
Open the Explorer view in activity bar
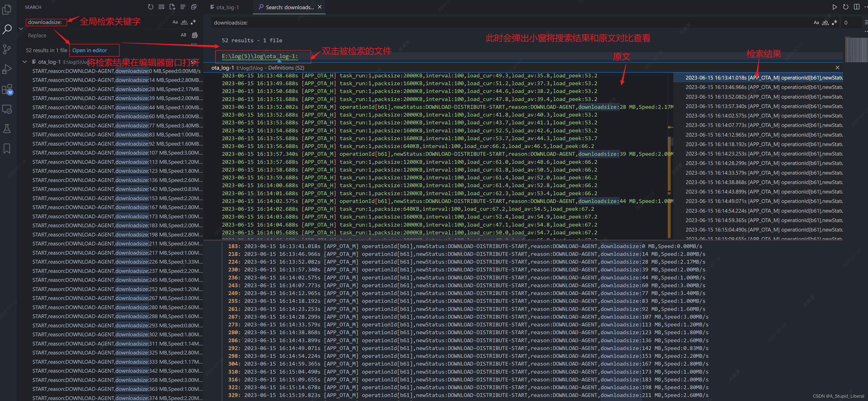pyautogui.click(x=7, y=9)
